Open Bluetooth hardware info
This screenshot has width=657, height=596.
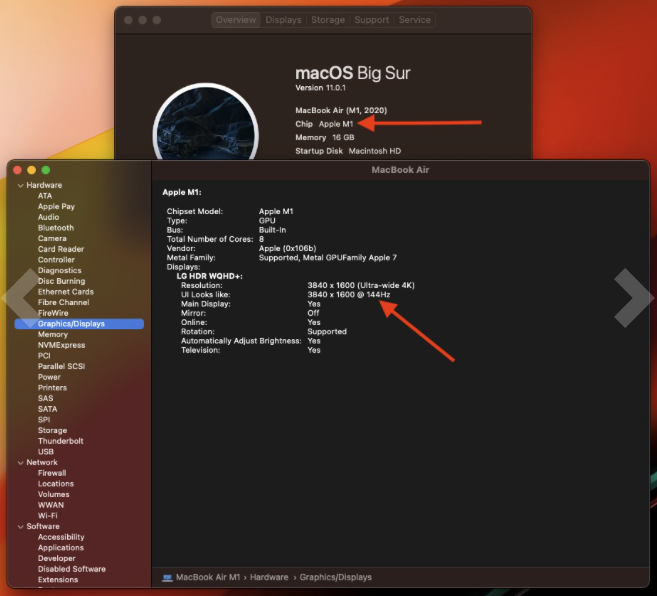(56, 228)
